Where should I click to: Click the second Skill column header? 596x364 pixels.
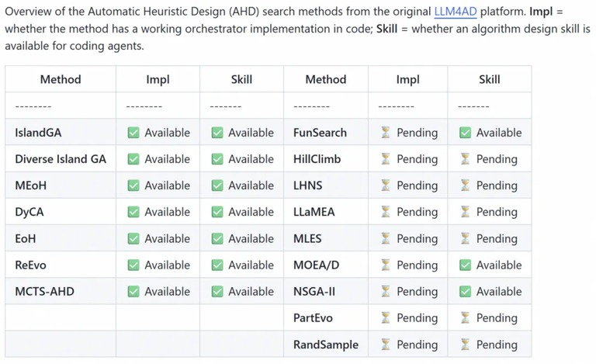[489, 79]
